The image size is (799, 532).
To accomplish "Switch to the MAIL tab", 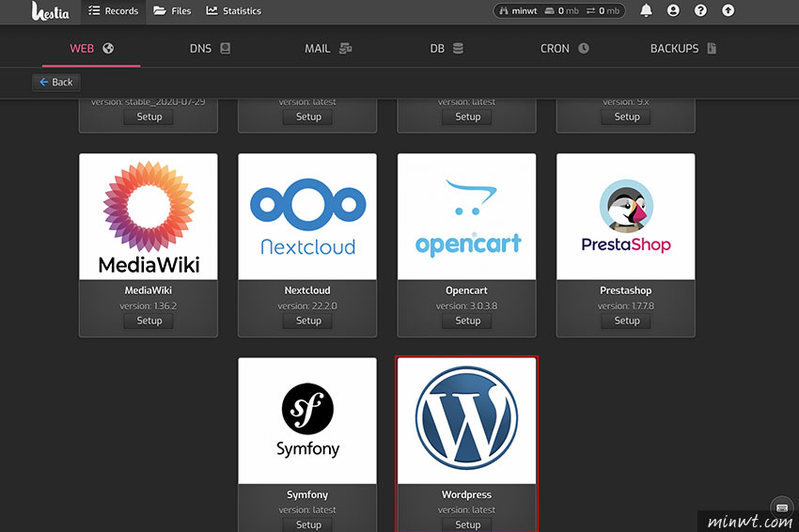I will pyautogui.click(x=328, y=49).
